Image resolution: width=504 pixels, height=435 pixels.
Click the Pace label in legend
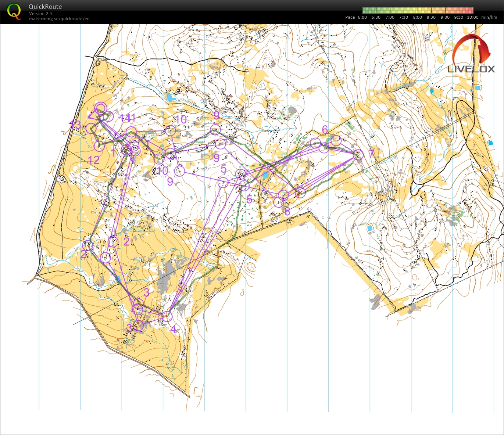coord(350,17)
